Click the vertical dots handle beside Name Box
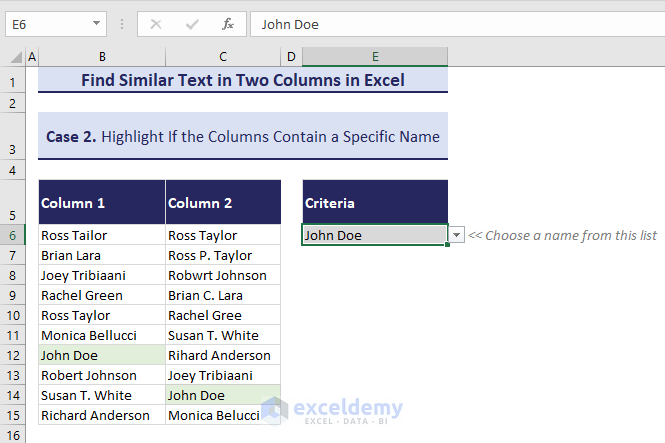The height and width of the screenshot is (443, 665). pyautogui.click(x=122, y=24)
